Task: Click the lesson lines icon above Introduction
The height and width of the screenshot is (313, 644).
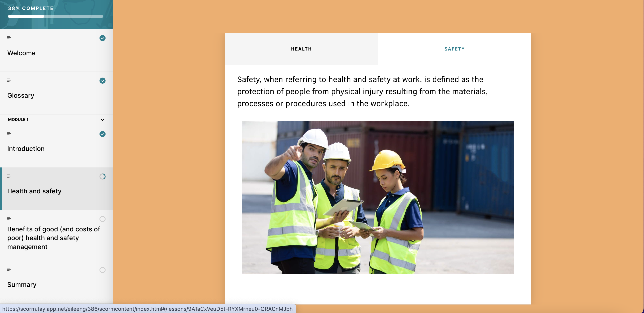Action: [9, 133]
